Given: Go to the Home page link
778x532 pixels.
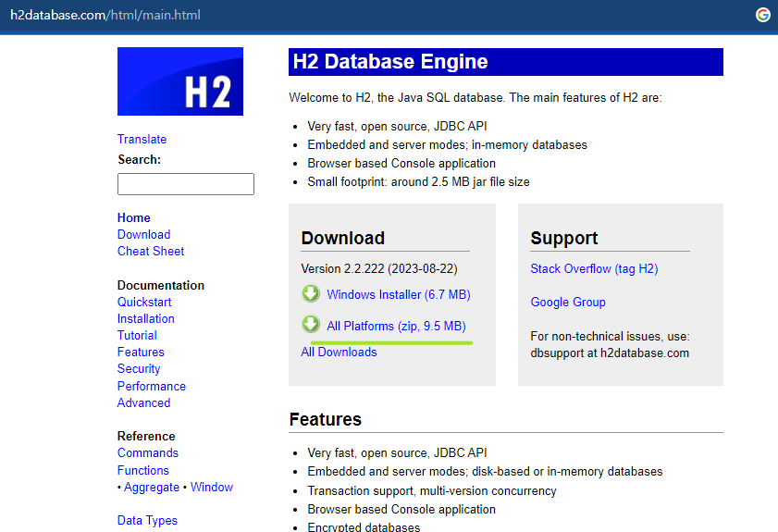Looking at the screenshot, I should (134, 217).
